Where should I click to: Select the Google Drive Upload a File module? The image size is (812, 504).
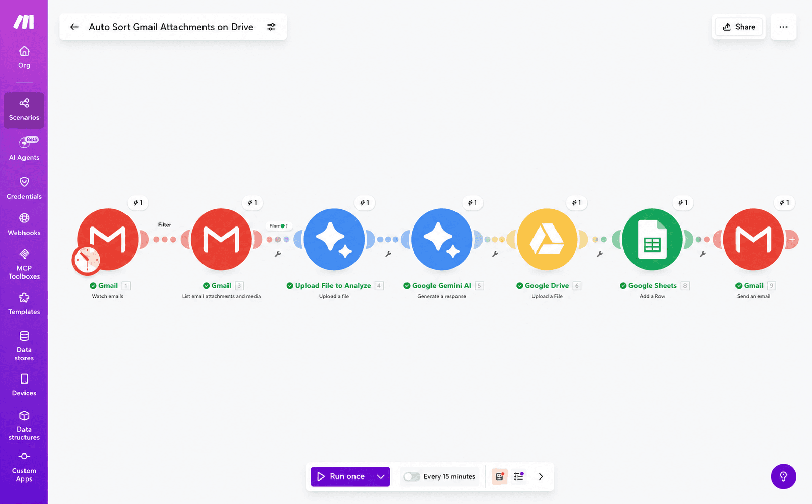point(547,239)
